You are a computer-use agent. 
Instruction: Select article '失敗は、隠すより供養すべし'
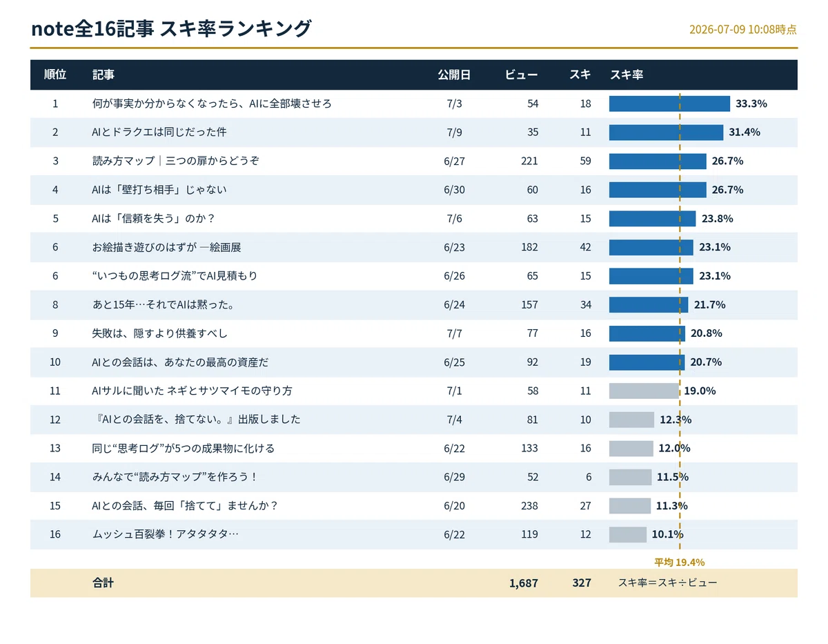point(160,333)
